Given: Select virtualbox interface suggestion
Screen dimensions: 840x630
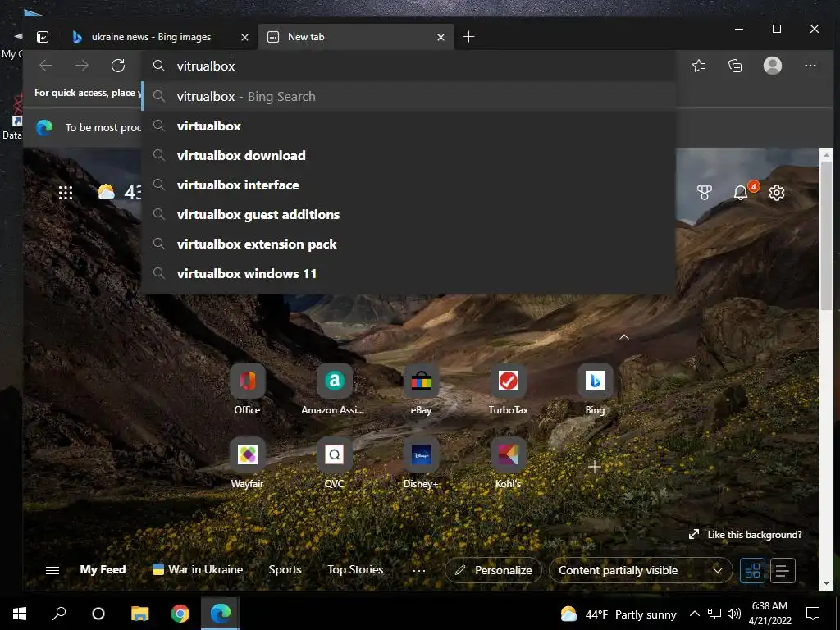Looking at the screenshot, I should click(x=409, y=185).
